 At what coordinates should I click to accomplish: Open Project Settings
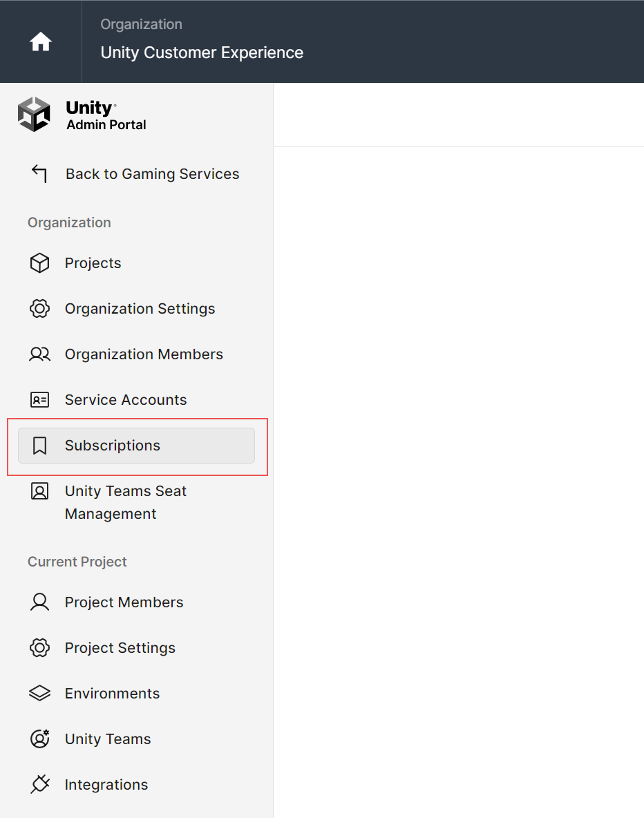(120, 647)
